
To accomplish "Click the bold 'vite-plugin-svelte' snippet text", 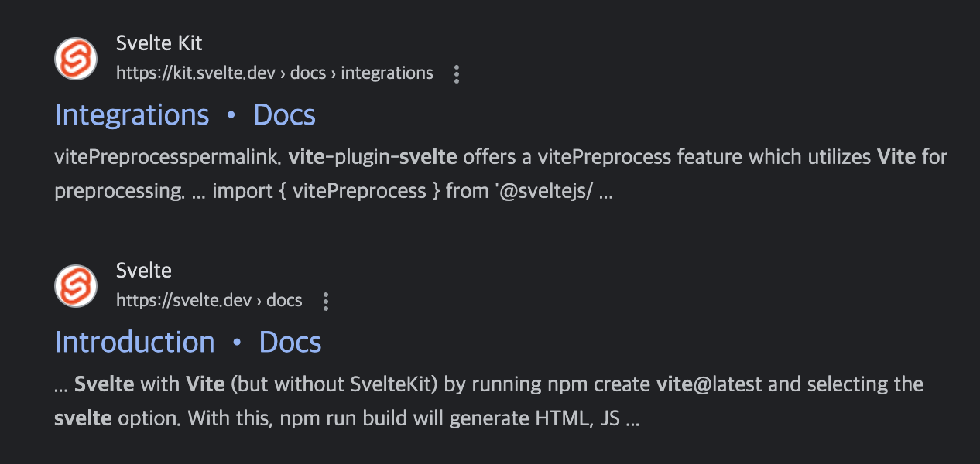I will 373,158.
